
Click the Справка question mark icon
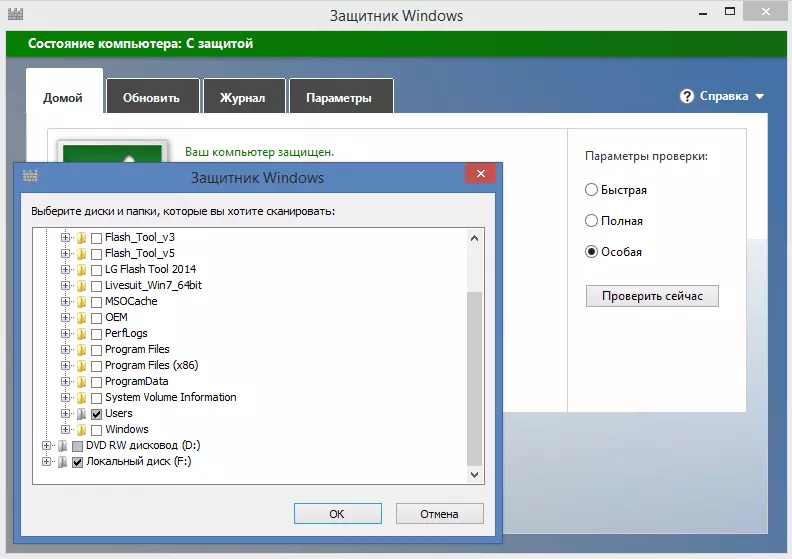tap(687, 96)
